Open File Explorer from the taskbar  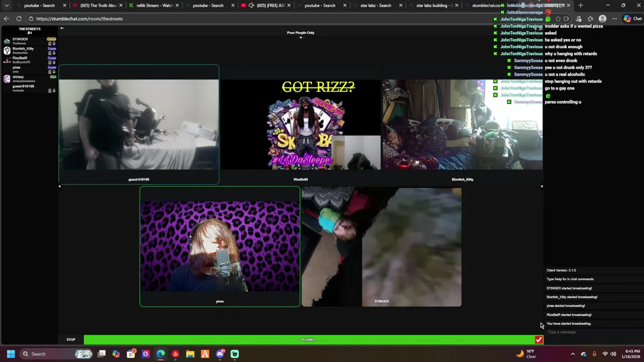190,354
